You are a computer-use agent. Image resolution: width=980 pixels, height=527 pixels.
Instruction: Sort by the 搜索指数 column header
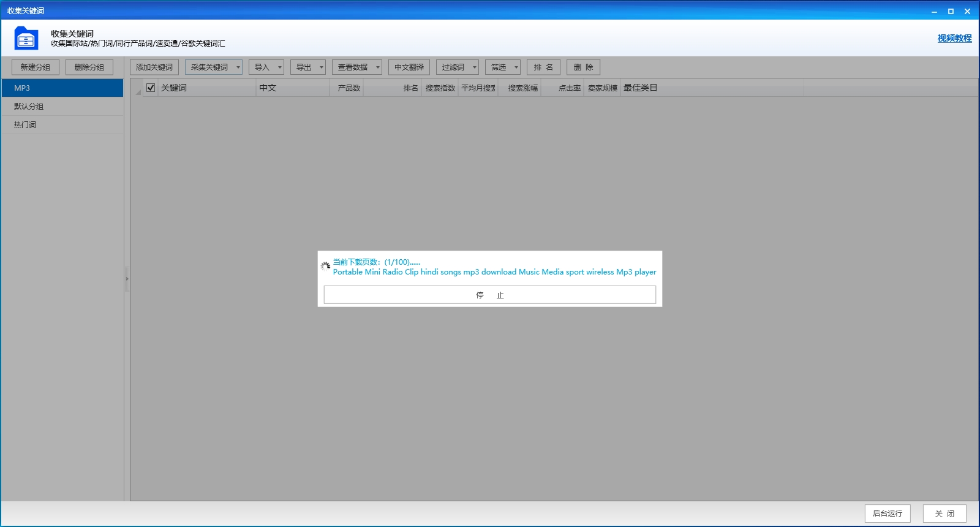(440, 88)
